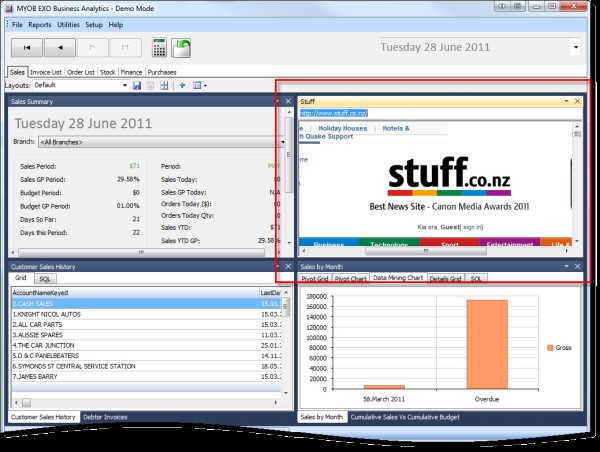This screenshot has width=600, height=452.
Task: Click the grid layout arrange icon
Action: (x=164, y=85)
